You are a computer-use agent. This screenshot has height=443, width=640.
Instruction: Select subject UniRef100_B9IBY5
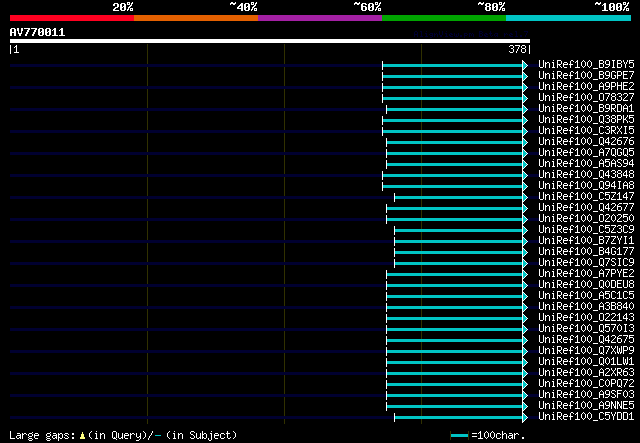[586, 64]
